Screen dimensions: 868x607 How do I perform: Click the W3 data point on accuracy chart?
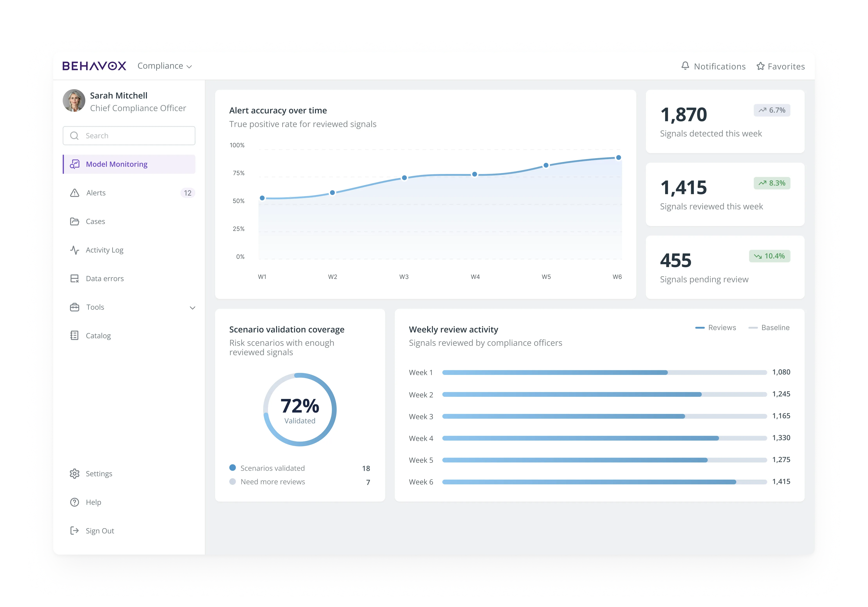click(404, 178)
